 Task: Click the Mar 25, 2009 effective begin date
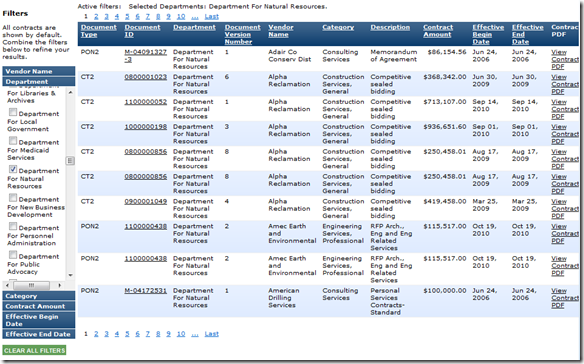pyautogui.click(x=485, y=205)
